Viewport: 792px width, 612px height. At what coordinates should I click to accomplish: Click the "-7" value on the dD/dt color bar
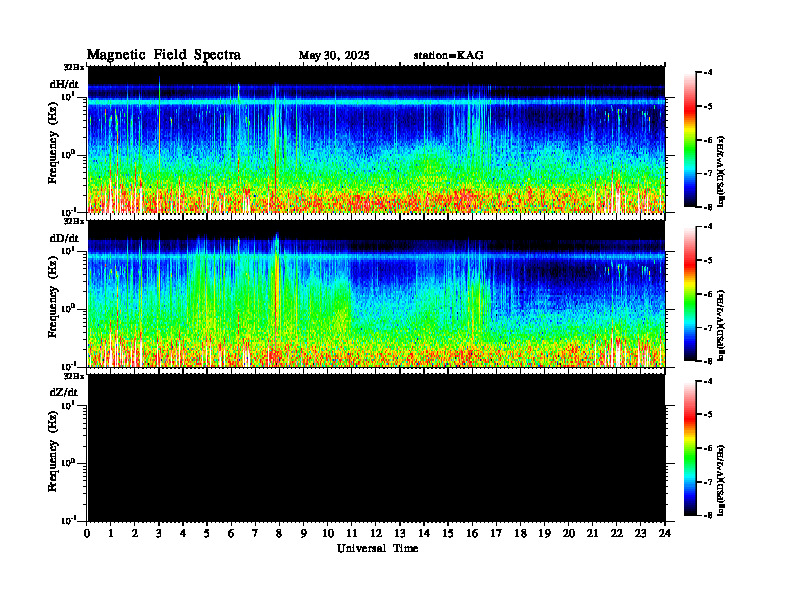708,328
